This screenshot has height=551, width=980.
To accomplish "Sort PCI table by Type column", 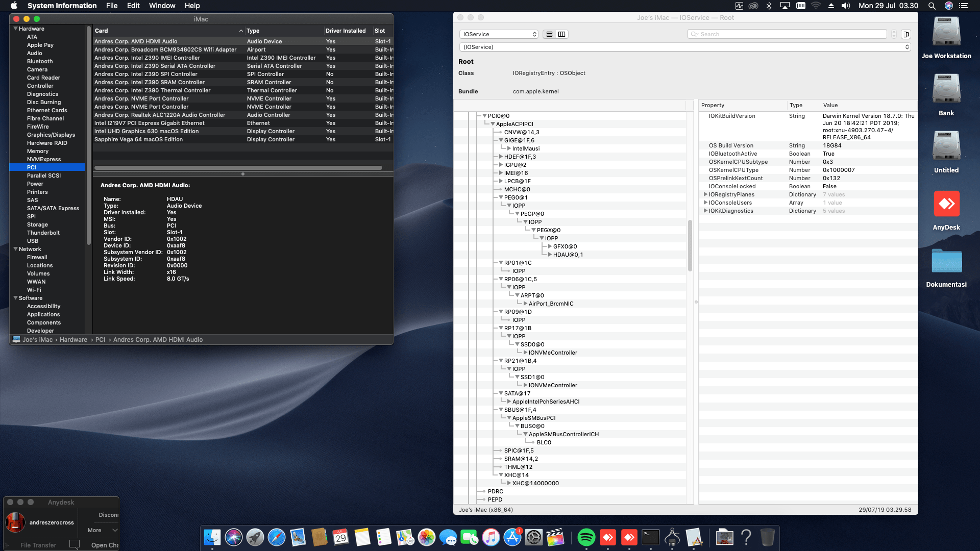I will point(284,31).
